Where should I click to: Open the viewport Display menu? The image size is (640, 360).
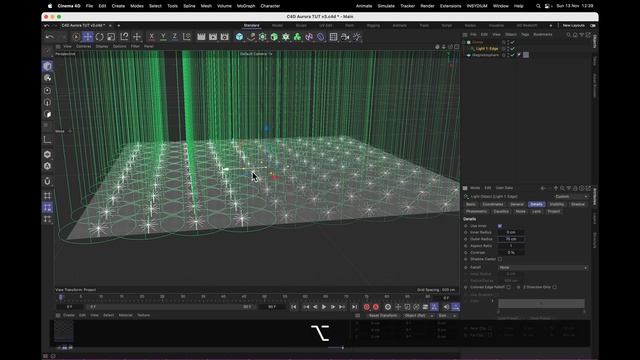pos(102,47)
